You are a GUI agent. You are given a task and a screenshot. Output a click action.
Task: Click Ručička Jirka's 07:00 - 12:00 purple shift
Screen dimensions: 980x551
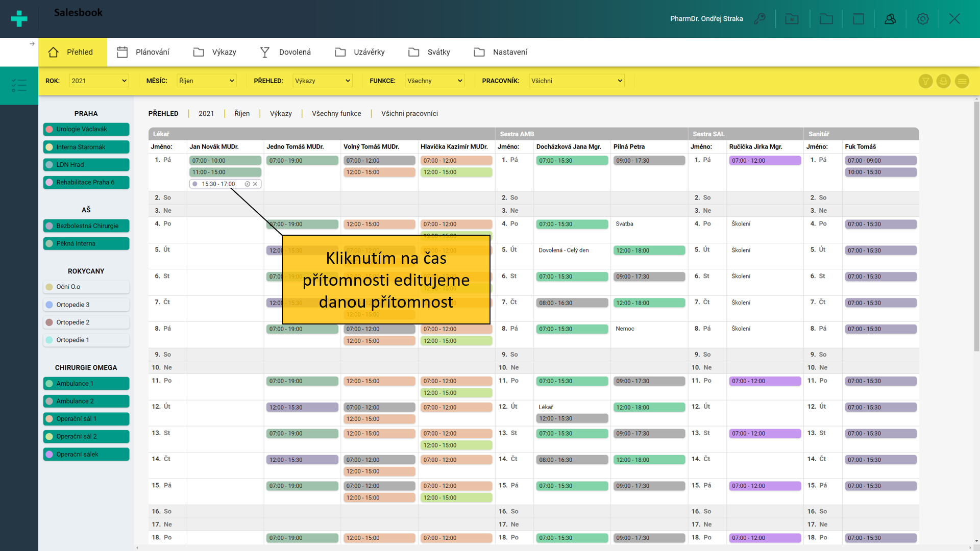pos(765,161)
